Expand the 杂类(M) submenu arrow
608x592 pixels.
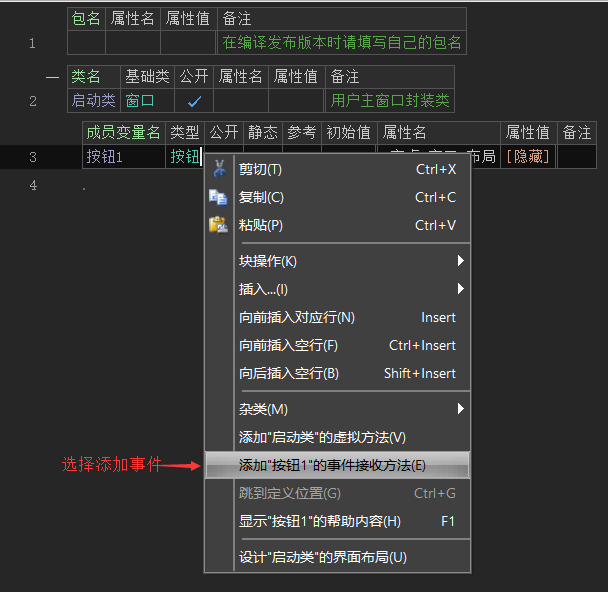click(460, 409)
